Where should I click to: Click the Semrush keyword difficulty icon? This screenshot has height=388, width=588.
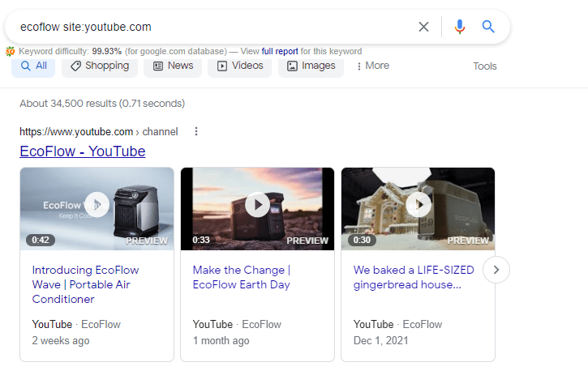10,51
